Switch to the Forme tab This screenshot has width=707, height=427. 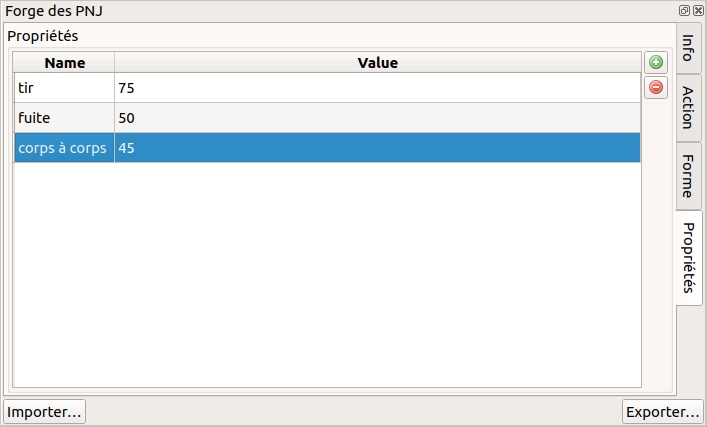[x=688, y=177]
